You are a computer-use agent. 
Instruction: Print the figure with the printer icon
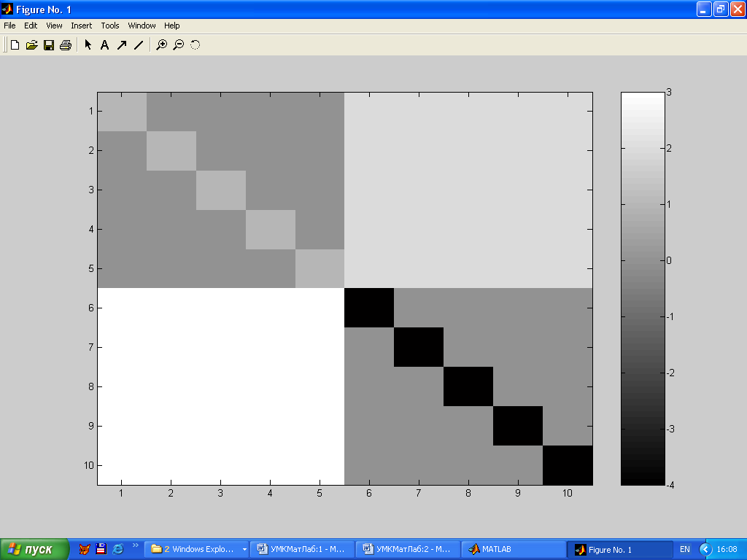tap(66, 45)
